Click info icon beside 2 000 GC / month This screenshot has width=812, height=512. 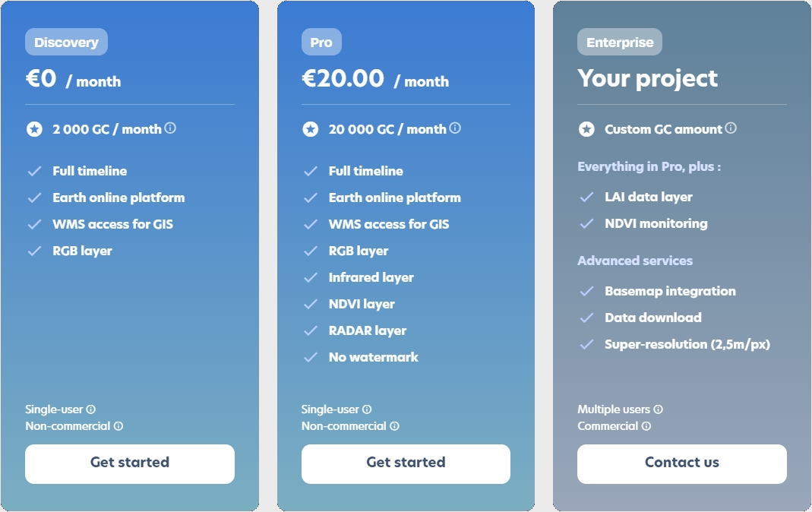pos(170,128)
